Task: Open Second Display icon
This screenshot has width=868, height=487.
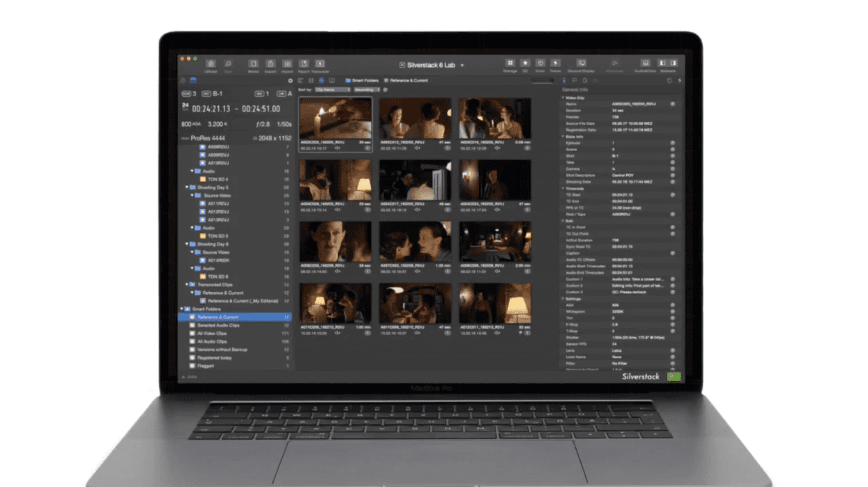Action: (581, 63)
